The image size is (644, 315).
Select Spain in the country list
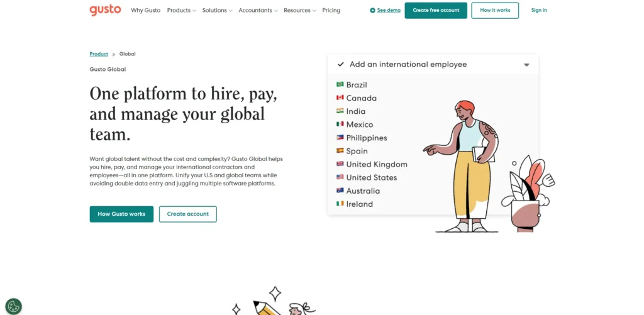click(357, 151)
